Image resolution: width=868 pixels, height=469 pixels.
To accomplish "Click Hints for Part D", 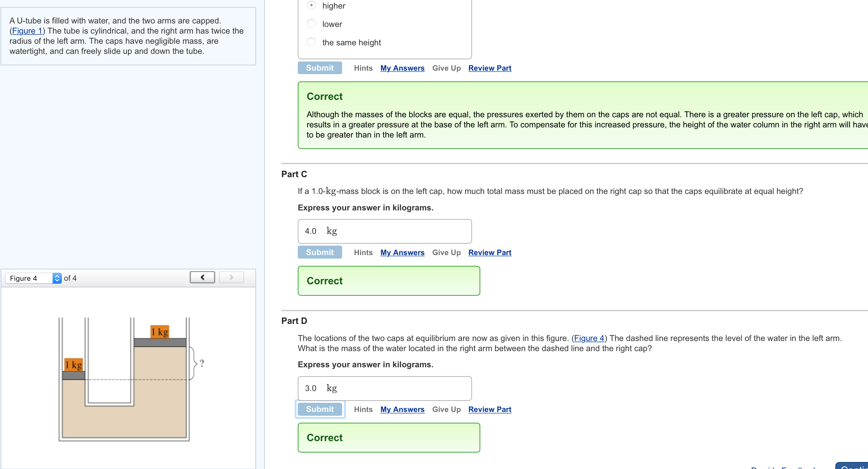I will 363,409.
